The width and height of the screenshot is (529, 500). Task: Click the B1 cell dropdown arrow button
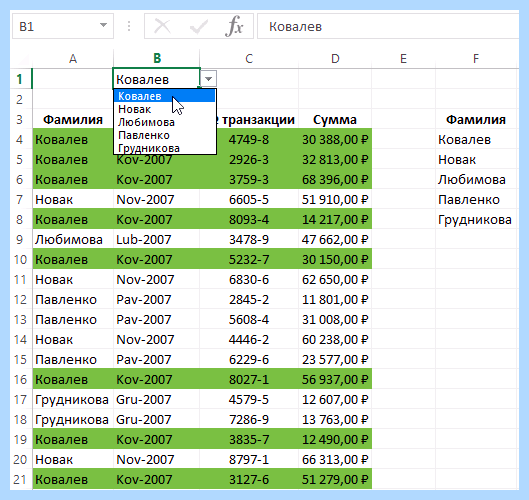pyautogui.click(x=208, y=79)
